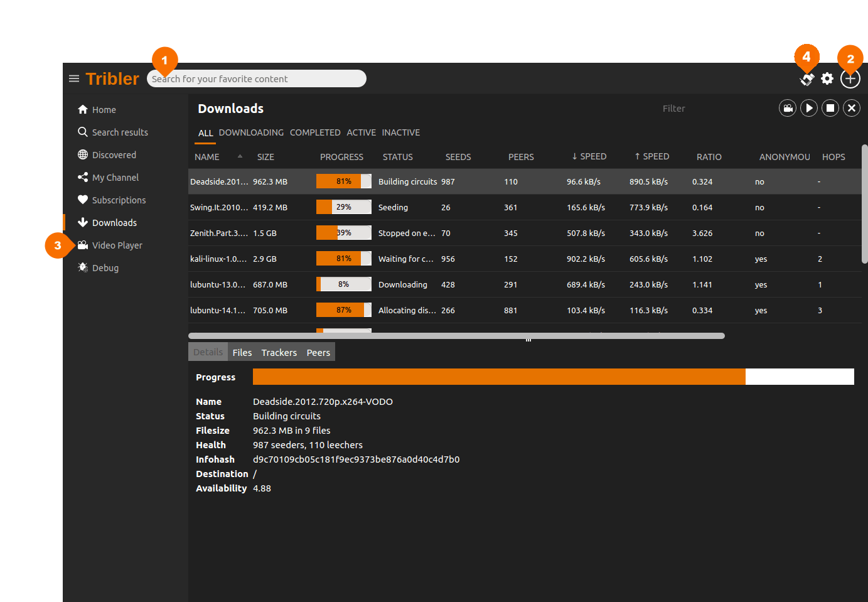The height and width of the screenshot is (602, 868).
Task: Add a torrent with the plus button
Action: pyautogui.click(x=850, y=78)
